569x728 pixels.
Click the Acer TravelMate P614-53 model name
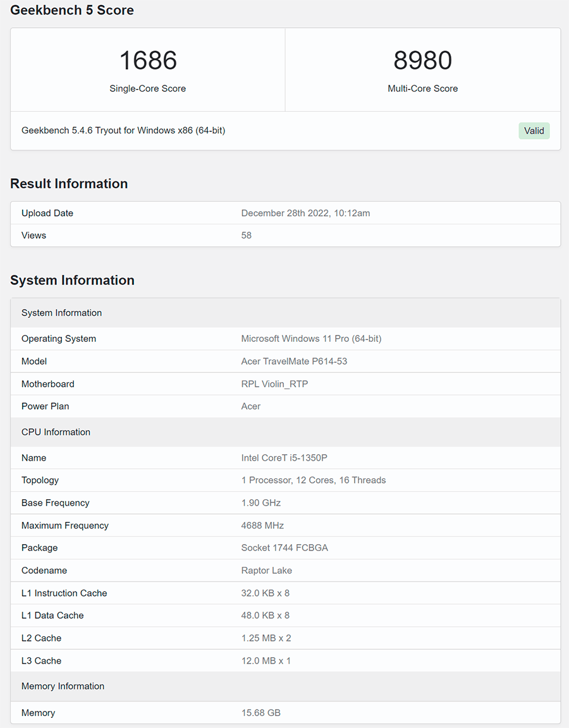coord(294,361)
